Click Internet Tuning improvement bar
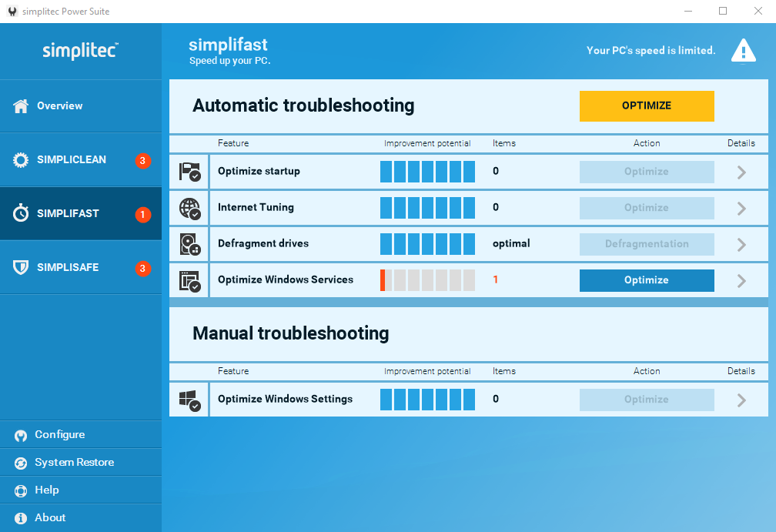Viewport: 776px width, 532px height. pos(427,208)
